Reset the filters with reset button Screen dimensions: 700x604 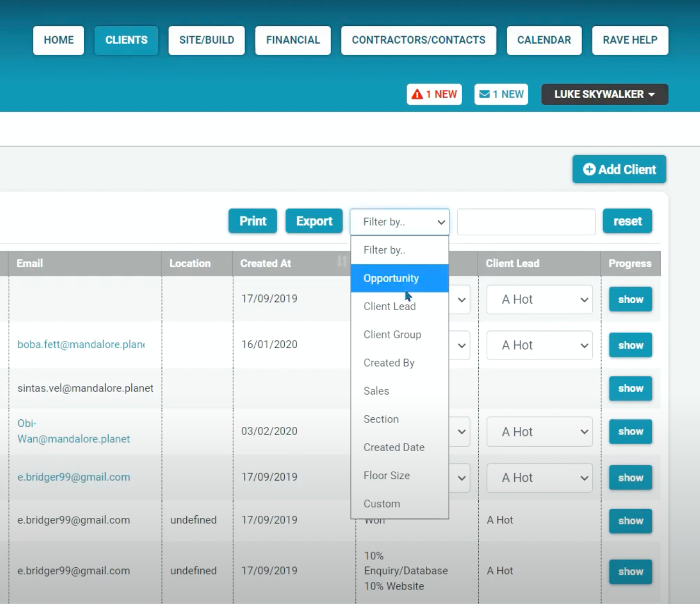coord(627,221)
